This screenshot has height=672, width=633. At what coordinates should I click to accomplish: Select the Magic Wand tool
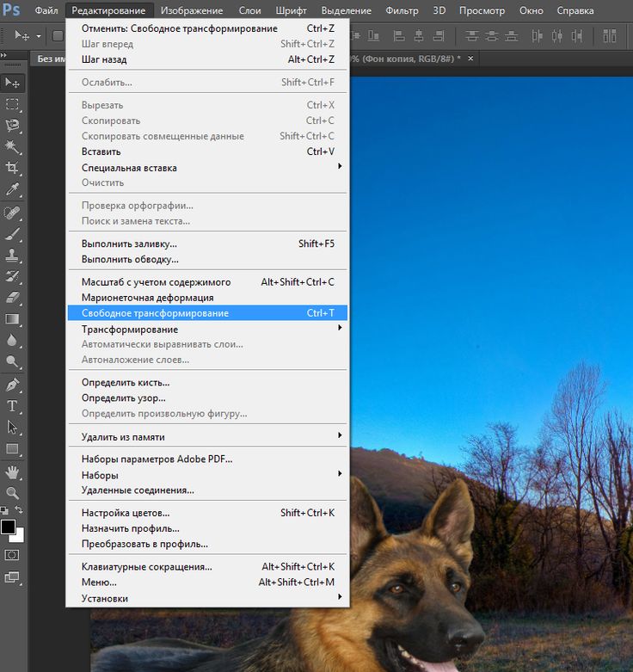[x=12, y=147]
